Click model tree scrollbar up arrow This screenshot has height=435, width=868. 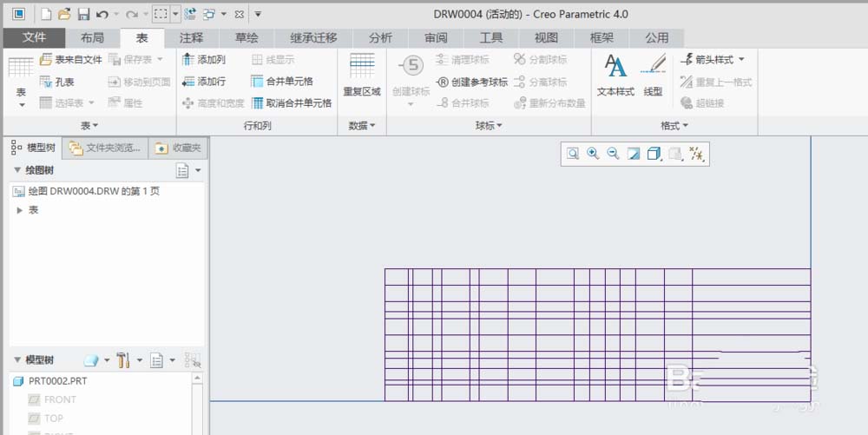coord(198,378)
